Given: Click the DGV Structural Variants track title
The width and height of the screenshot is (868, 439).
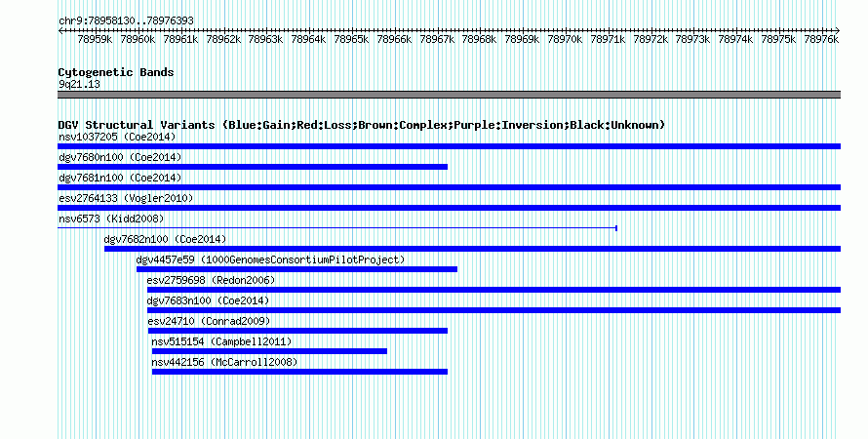Looking at the screenshot, I should click(x=362, y=125).
